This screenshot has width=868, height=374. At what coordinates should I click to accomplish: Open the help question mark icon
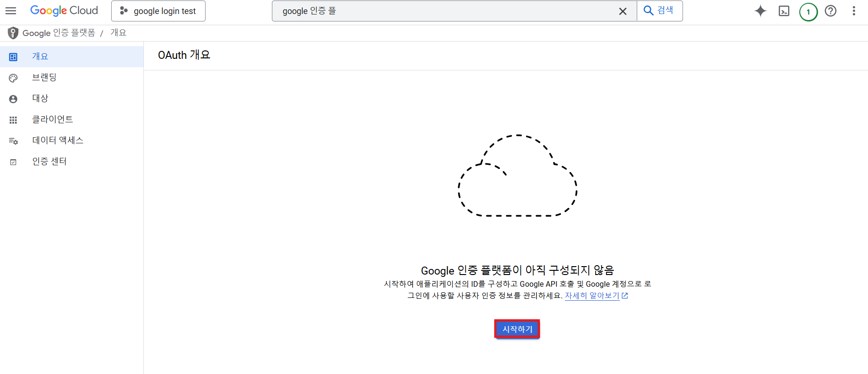pos(831,11)
